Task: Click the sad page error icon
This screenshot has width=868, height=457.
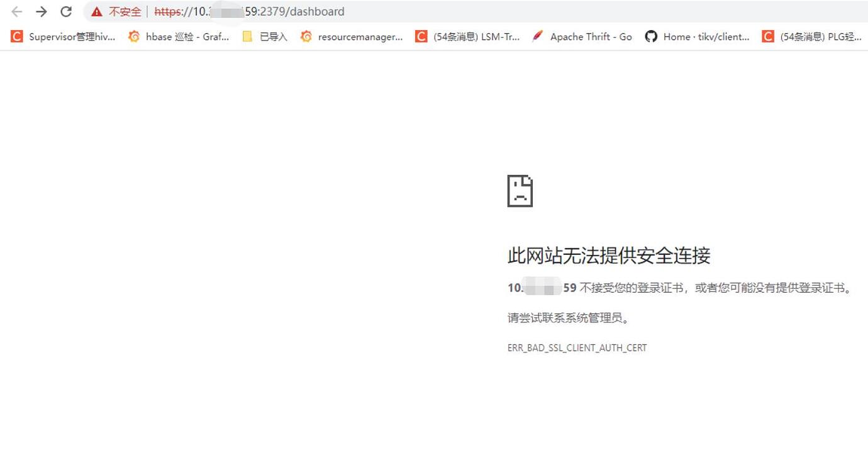Action: (520, 191)
